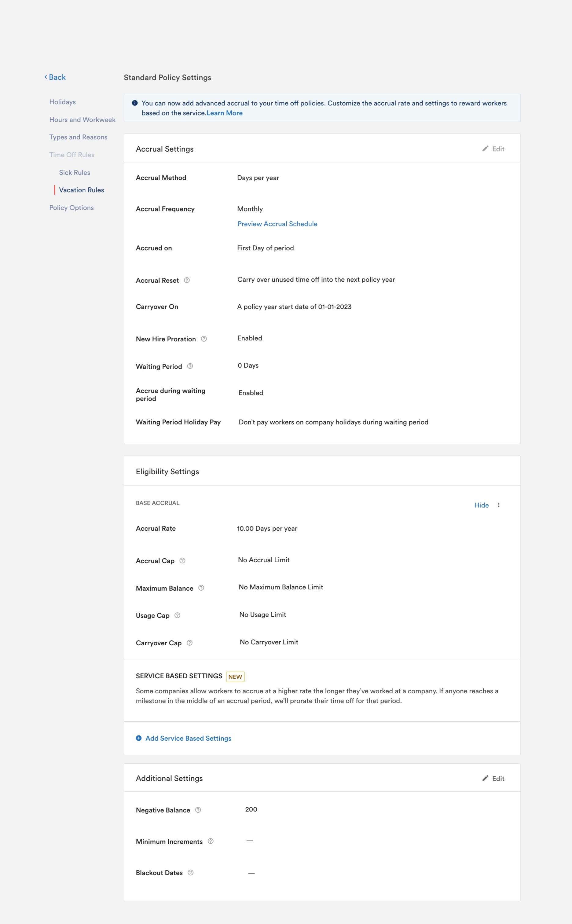Open Policy Options in the sidebar
Image resolution: width=572 pixels, height=924 pixels.
point(71,208)
